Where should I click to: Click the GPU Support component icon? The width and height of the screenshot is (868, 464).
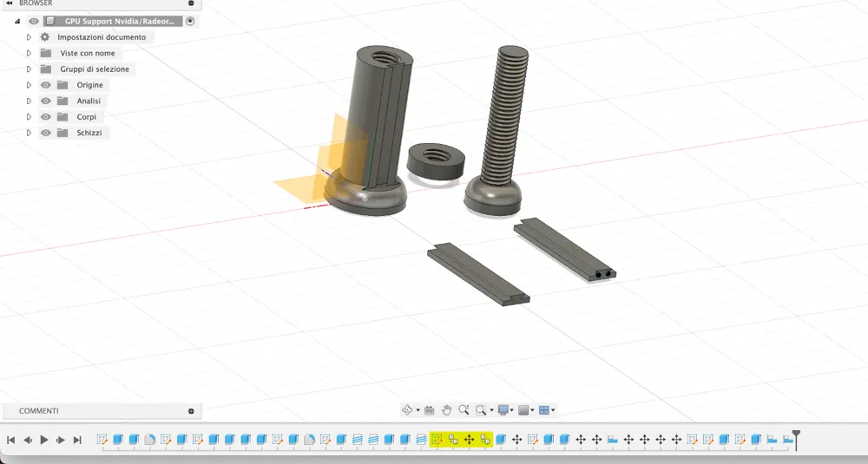(x=50, y=21)
